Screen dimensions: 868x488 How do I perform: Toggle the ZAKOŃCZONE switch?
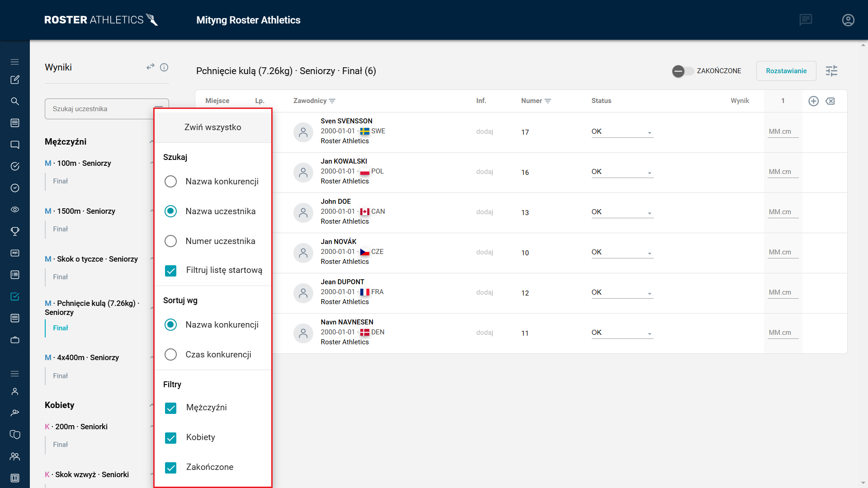pos(682,71)
